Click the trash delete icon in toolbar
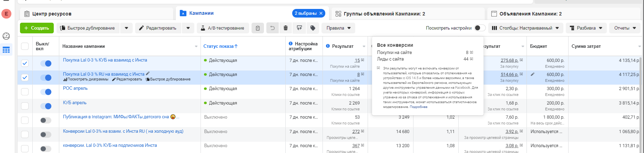Viewport: 644px width, 153px height. click(286, 28)
